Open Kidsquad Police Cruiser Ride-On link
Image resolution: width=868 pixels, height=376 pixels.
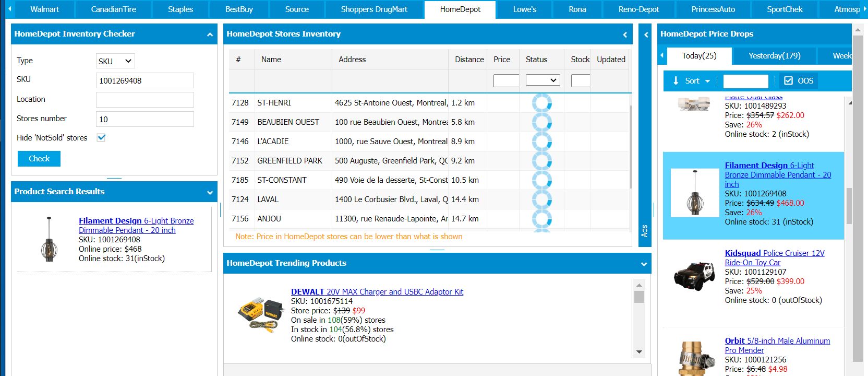tap(775, 258)
